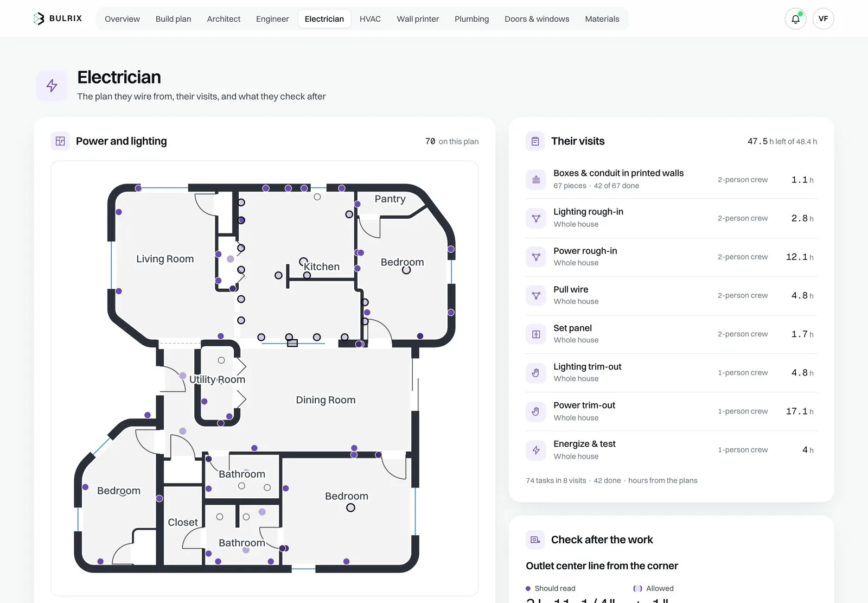Select the Living Room label on plan
The image size is (868, 603).
[x=165, y=259]
